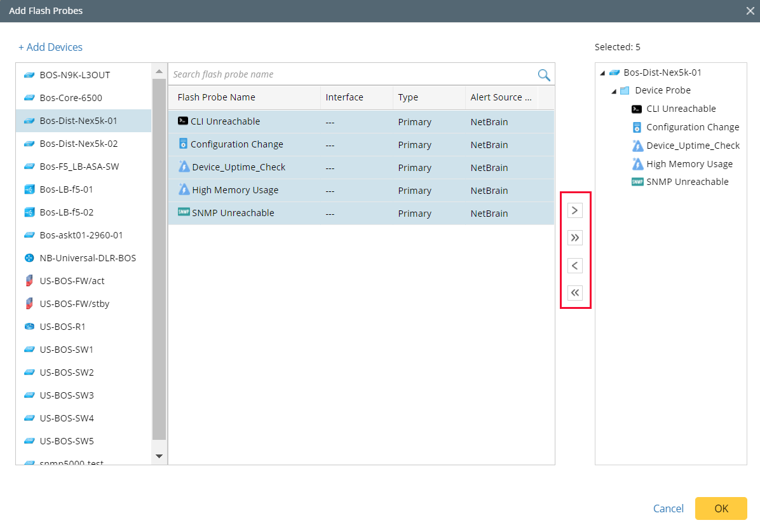Click the NB-Universal-DLR-BOS router icon
The width and height of the screenshot is (760, 532).
pyautogui.click(x=29, y=257)
